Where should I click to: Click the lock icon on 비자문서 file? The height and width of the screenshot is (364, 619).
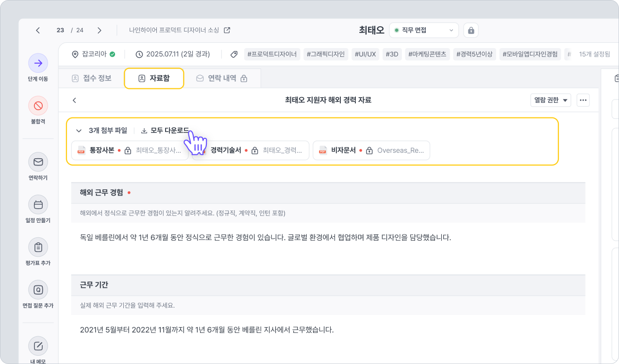click(x=369, y=150)
